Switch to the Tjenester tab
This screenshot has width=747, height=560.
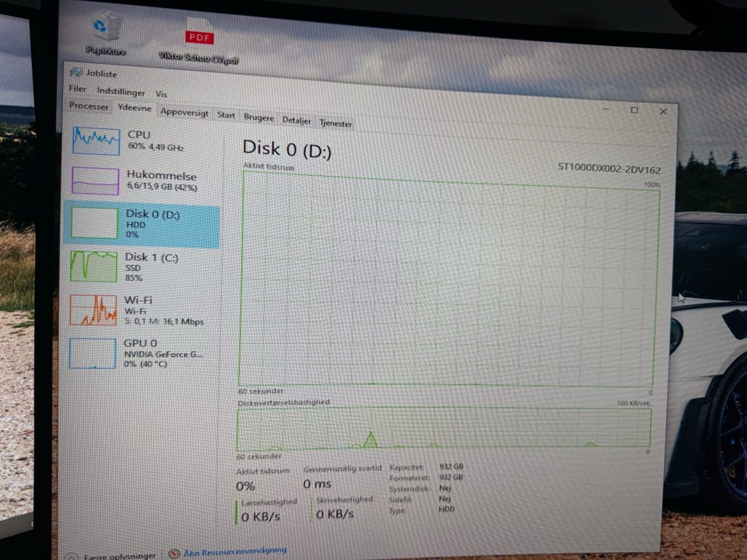335,124
